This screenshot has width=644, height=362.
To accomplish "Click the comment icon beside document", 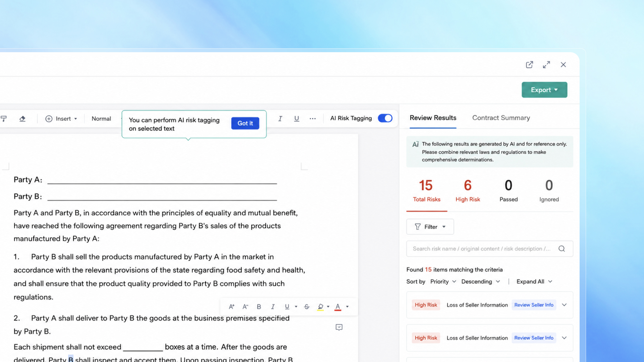I will coord(339,328).
